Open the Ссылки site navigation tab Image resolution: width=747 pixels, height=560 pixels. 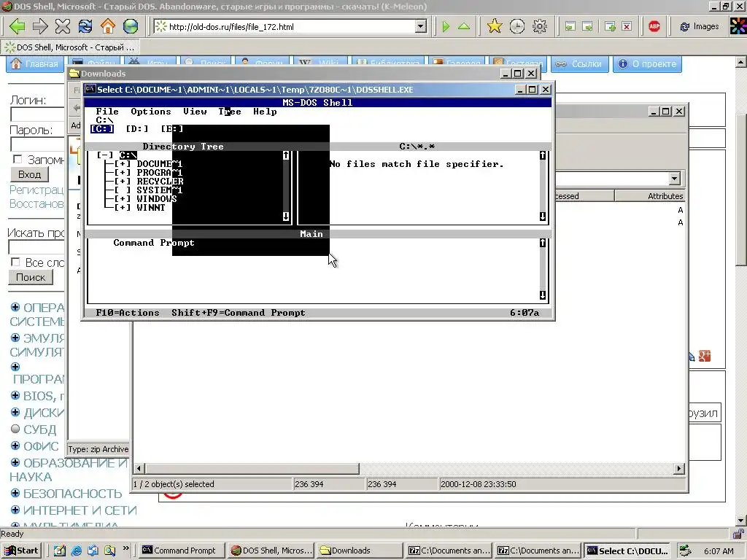(x=580, y=64)
